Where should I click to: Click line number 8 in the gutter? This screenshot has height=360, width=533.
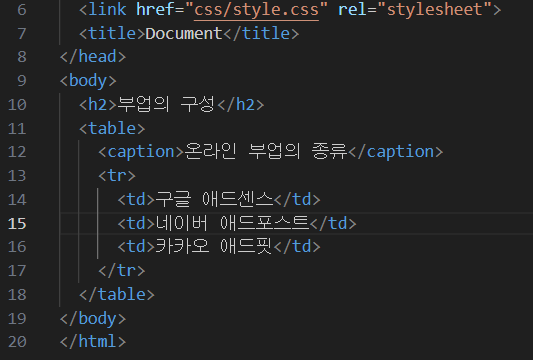point(22,56)
